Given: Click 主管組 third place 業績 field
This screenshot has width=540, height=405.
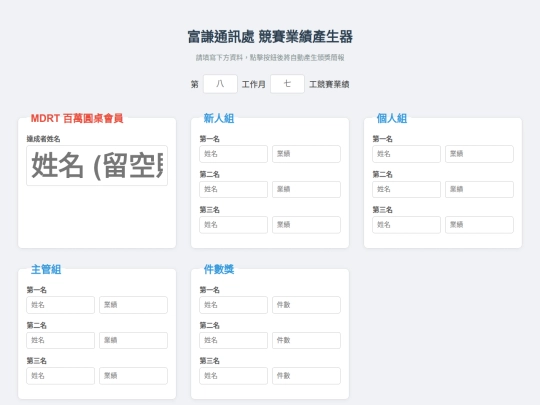Looking at the screenshot, I should point(134,376).
